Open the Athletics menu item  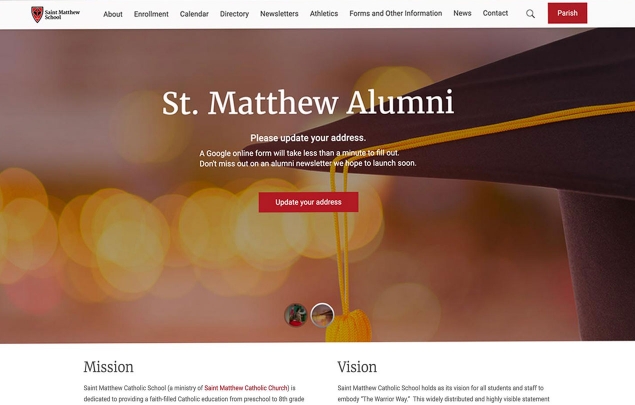pos(324,14)
